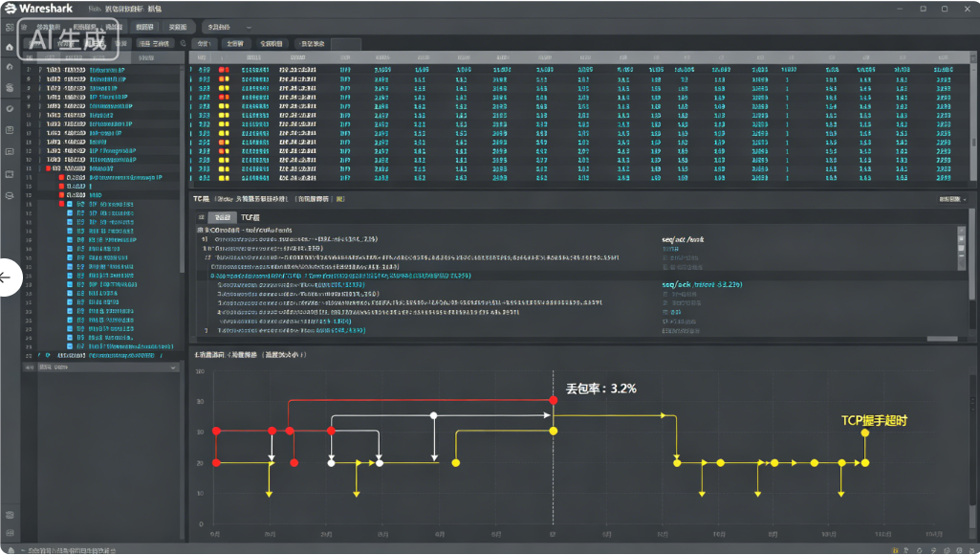This screenshot has height=555, width=980.
Task: Select the highlighted tab left of TCF
Action: click(223, 218)
